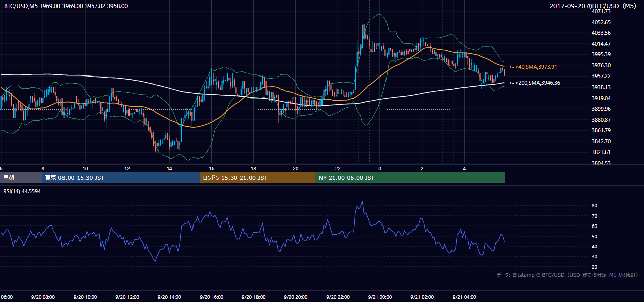Viewport: 644px width, 302px height.
Task: Click the 9/20 14:00 time label
Action: pyautogui.click(x=169, y=297)
